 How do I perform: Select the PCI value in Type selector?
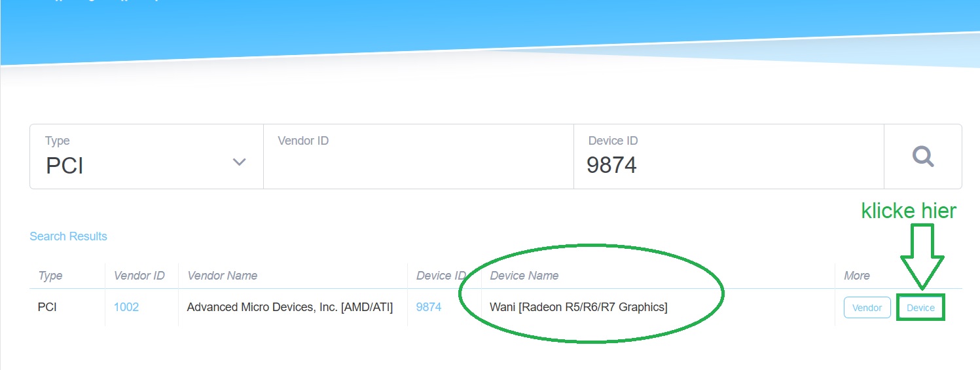coord(65,166)
